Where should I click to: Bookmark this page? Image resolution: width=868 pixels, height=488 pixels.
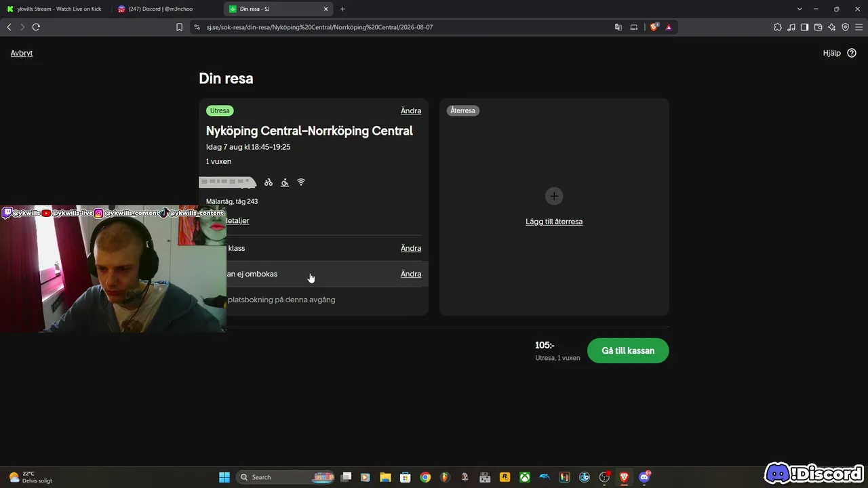pos(179,27)
